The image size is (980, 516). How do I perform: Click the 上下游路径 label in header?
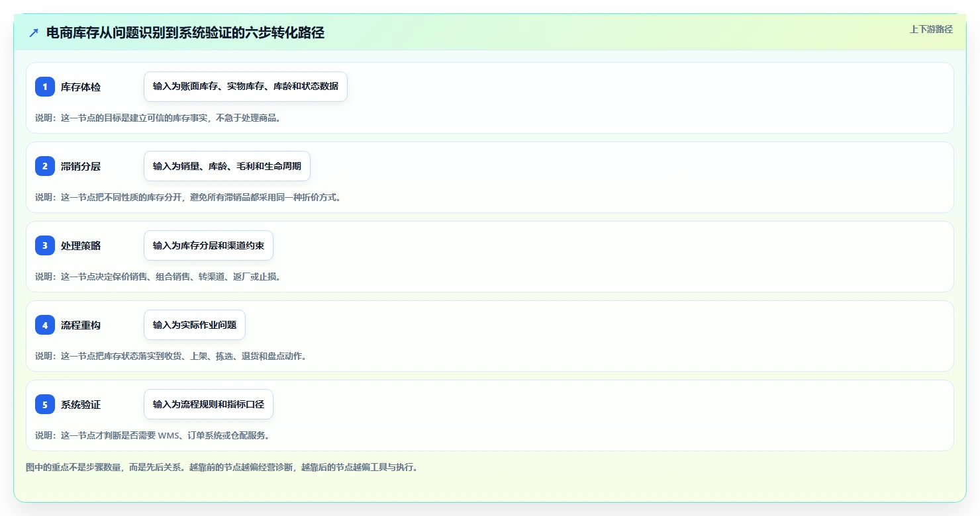(x=931, y=29)
